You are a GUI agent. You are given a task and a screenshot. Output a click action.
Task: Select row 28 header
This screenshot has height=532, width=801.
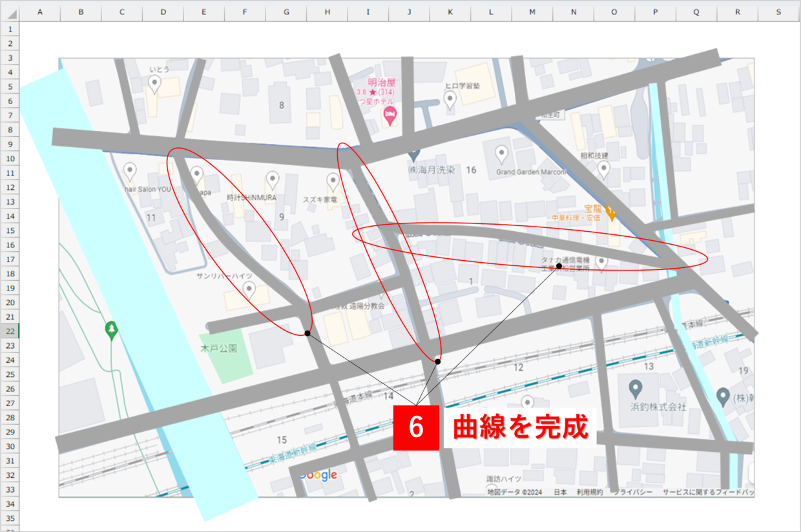(10, 417)
